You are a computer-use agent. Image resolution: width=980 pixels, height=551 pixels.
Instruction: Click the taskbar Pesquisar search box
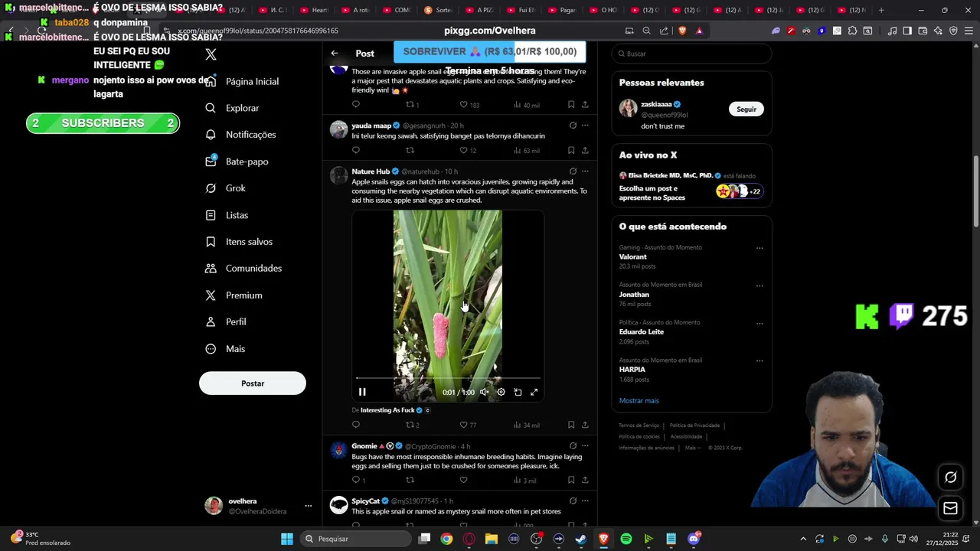point(354,539)
